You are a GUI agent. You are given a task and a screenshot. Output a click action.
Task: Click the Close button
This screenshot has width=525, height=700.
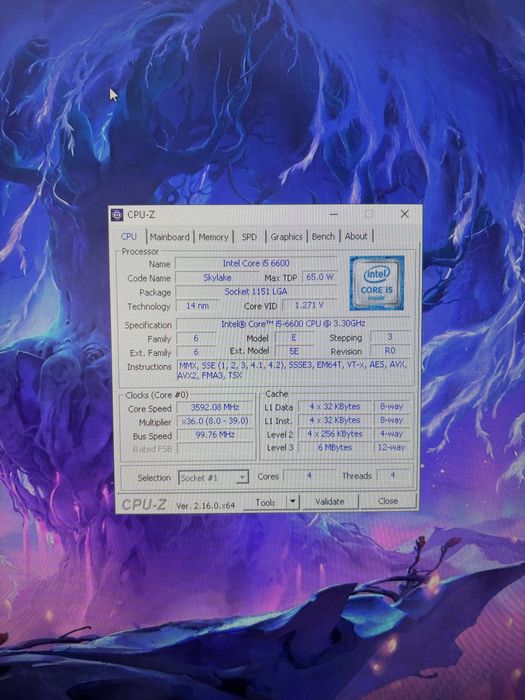[388, 501]
